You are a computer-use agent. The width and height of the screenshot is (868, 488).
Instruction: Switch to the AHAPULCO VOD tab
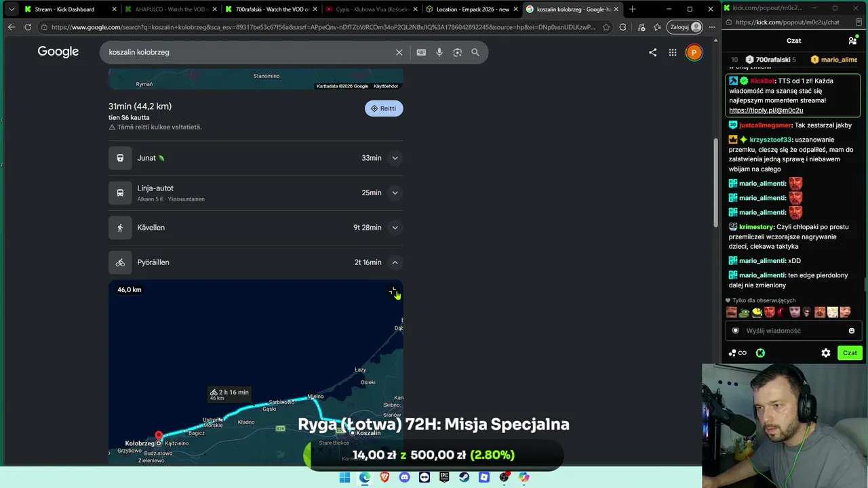170,9
